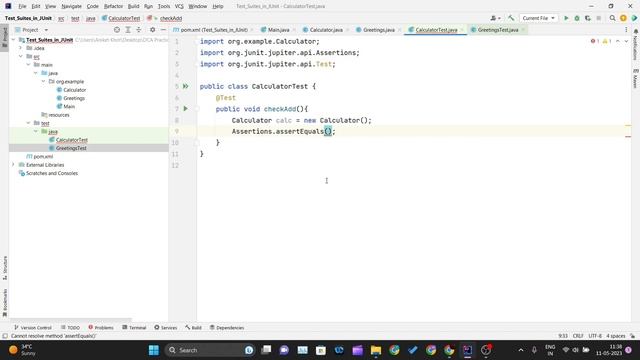
Task: Open editor tabs more options menu
Action: coord(626,30)
